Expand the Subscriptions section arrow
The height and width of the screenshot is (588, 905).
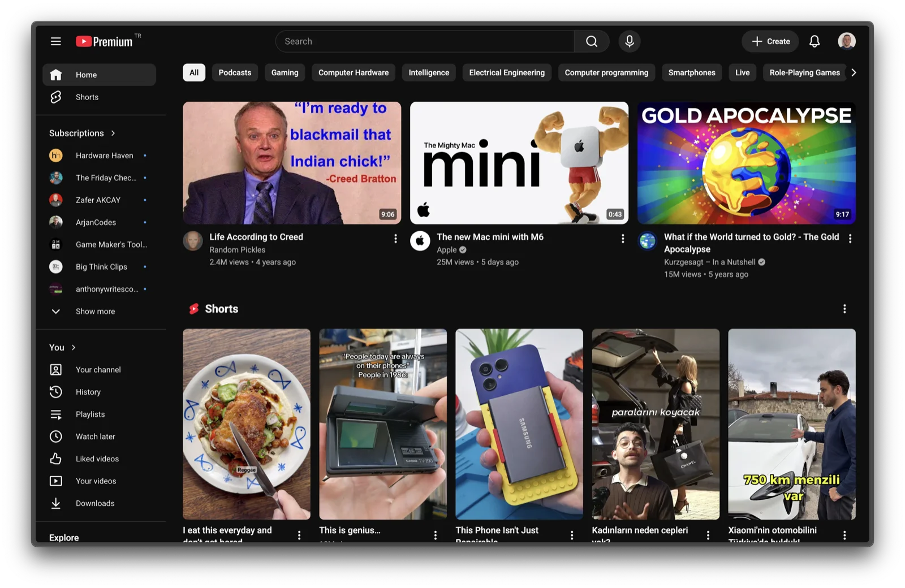pyautogui.click(x=113, y=133)
